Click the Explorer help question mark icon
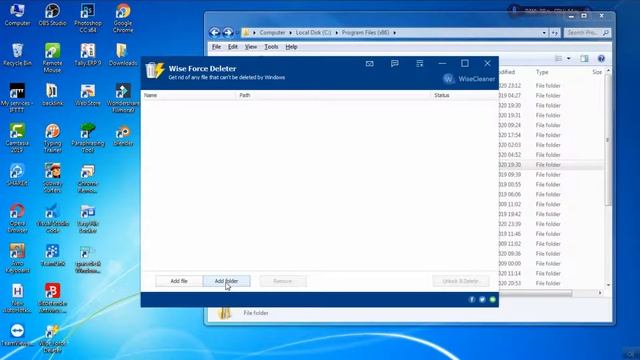640x360 pixels. point(601,59)
